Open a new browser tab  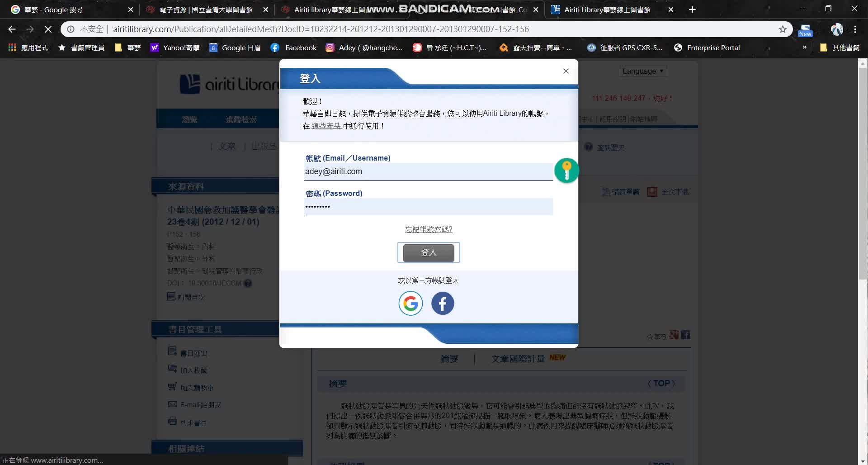pyautogui.click(x=692, y=9)
